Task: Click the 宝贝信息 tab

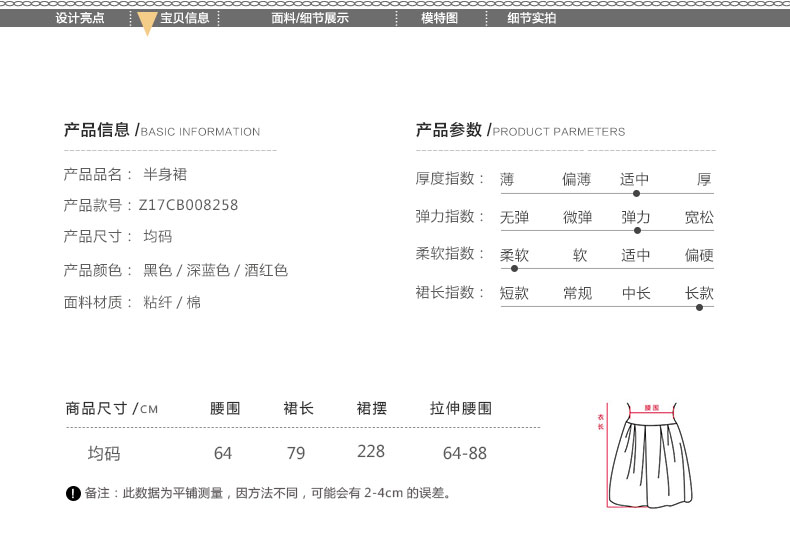Action: tap(185, 18)
